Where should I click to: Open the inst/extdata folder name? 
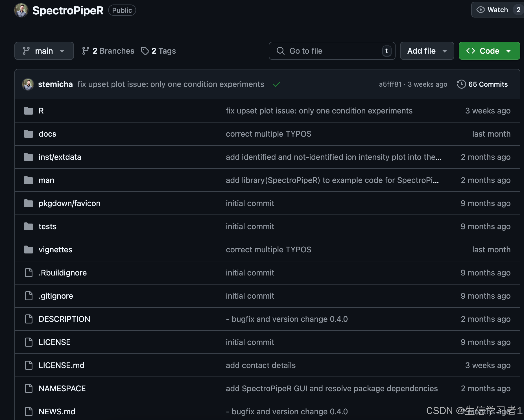(60, 157)
